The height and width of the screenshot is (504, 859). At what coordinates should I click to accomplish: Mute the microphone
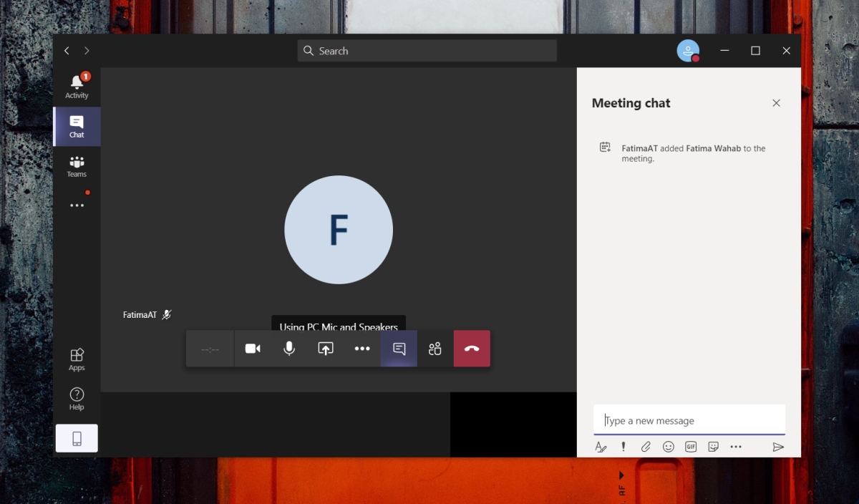click(289, 349)
